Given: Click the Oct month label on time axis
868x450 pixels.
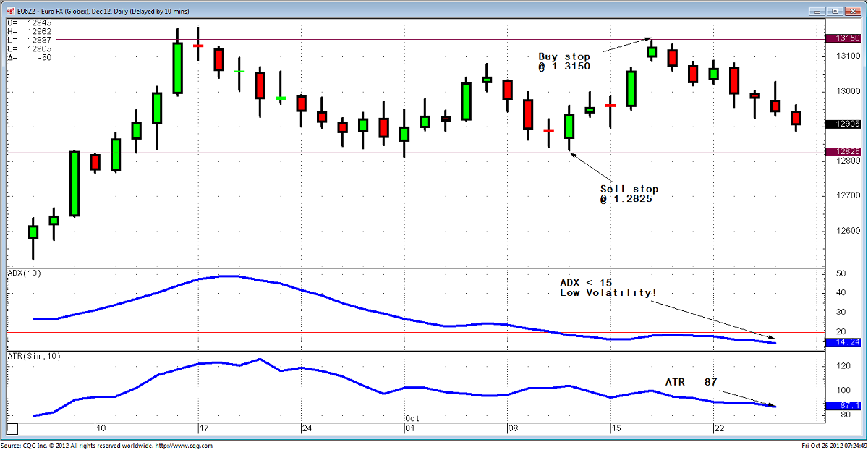Looking at the screenshot, I should point(412,419).
